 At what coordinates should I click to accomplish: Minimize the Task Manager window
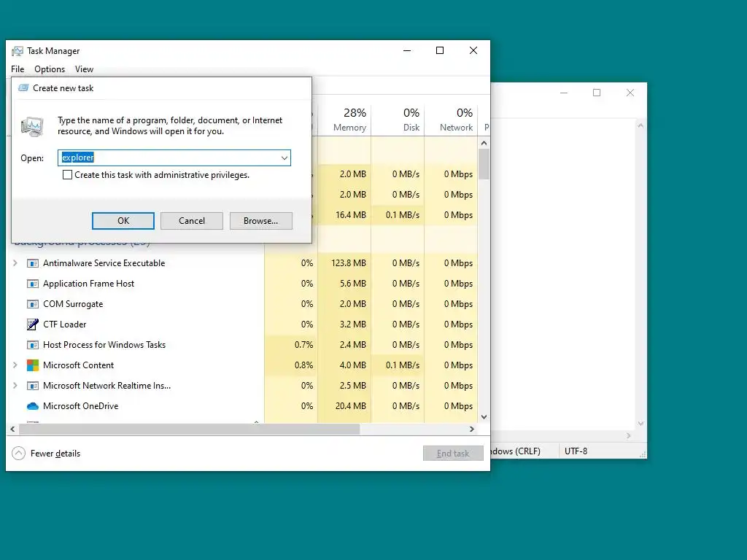pos(407,50)
